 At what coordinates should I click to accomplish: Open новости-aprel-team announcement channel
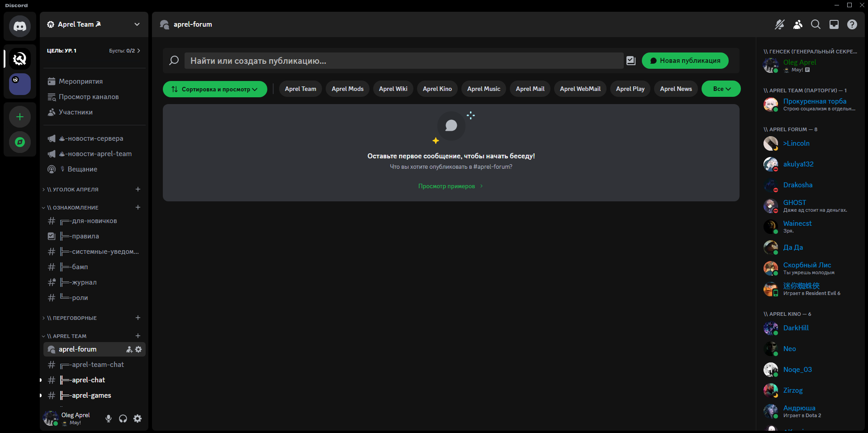pyautogui.click(x=95, y=154)
